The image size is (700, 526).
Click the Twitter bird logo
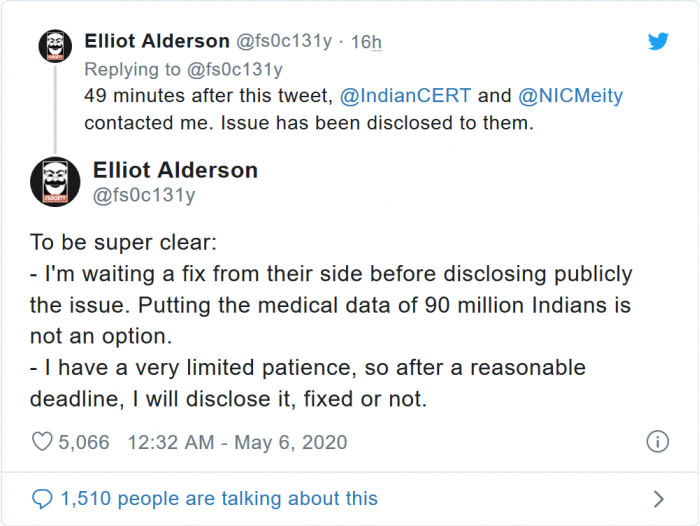coord(657,41)
